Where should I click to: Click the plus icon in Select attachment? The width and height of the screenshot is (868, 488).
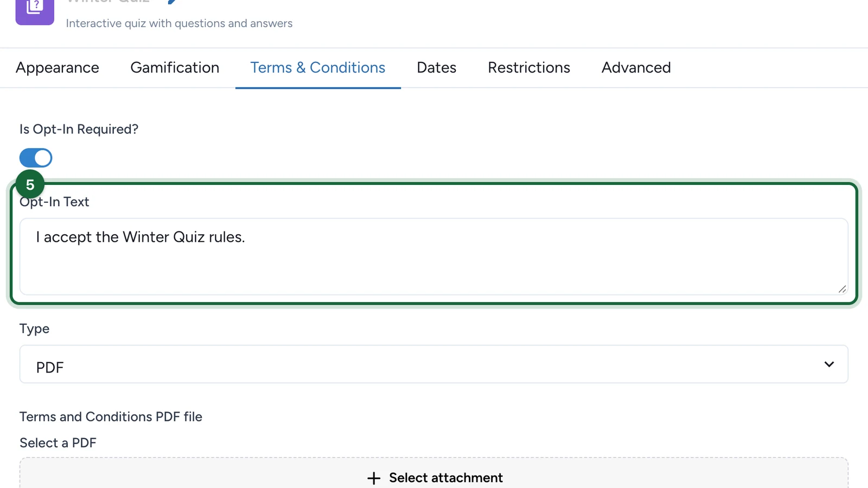[x=374, y=478]
